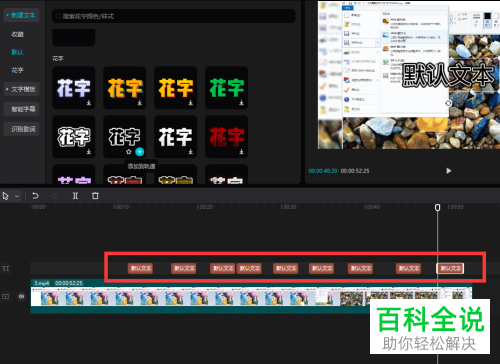This screenshot has height=364, width=500.
Task: Choose the selection pointer tool
Action: (x=6, y=196)
